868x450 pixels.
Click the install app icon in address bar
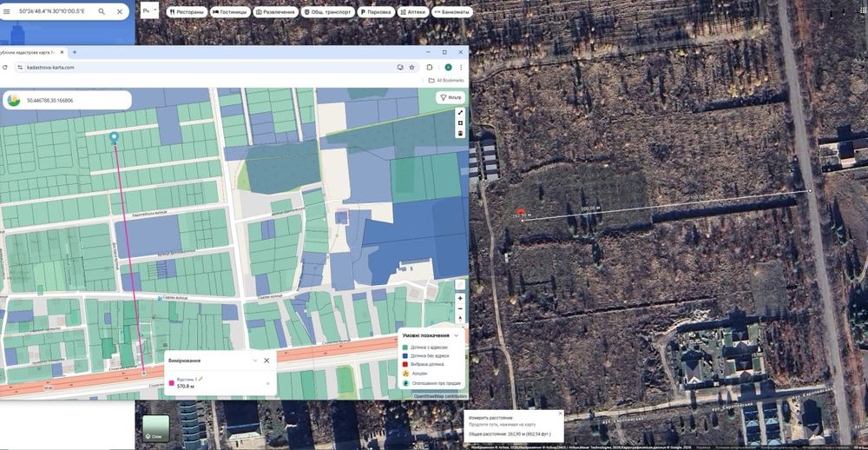coord(399,67)
